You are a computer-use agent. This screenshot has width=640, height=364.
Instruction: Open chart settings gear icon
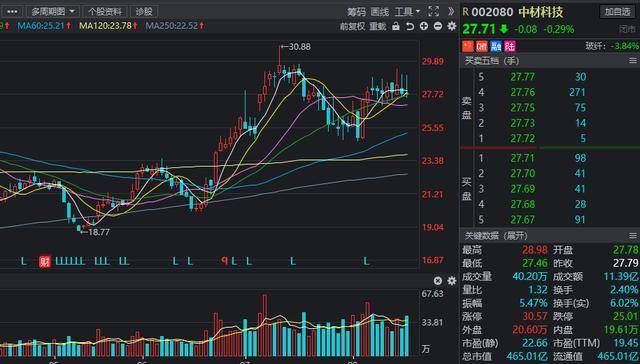click(x=452, y=26)
